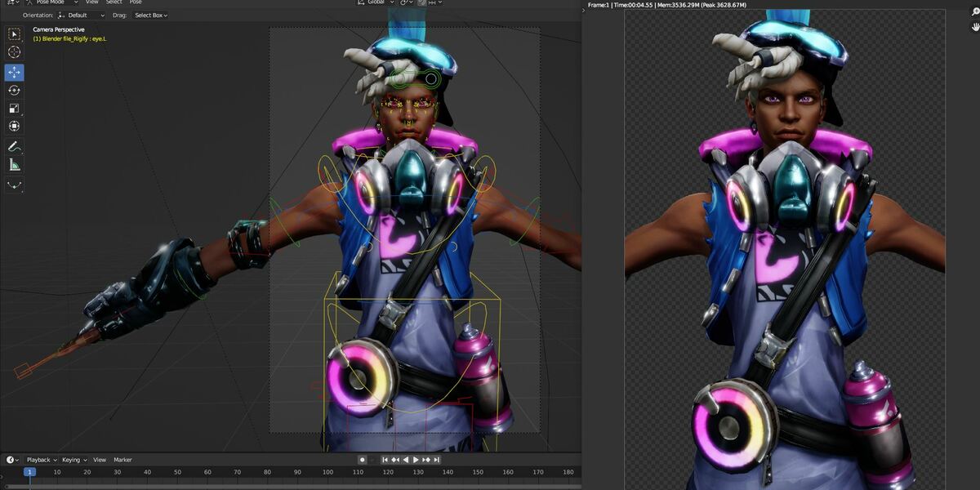This screenshot has width=980, height=490.
Task: Open the Pose menu in the viewport header
Action: pos(136,2)
